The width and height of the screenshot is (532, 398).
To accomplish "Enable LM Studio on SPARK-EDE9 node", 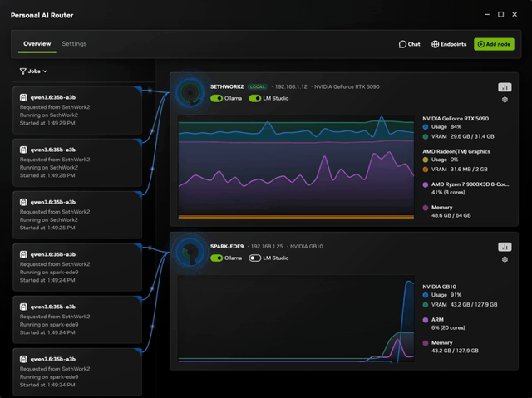I will pos(255,258).
